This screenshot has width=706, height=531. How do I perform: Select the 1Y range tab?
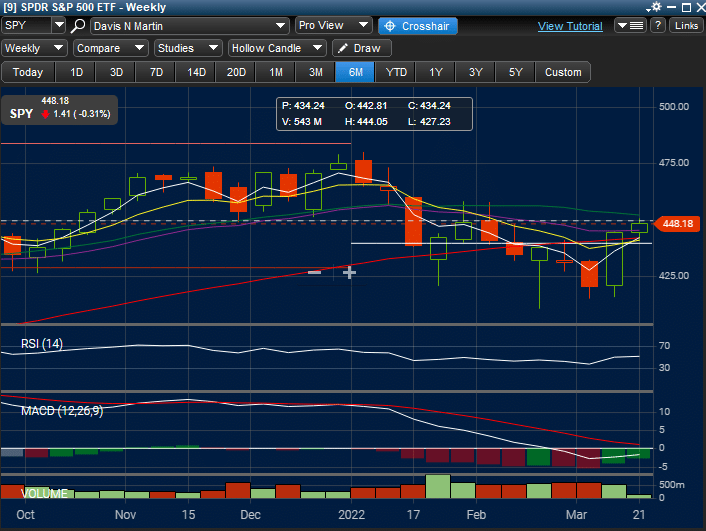(x=436, y=72)
